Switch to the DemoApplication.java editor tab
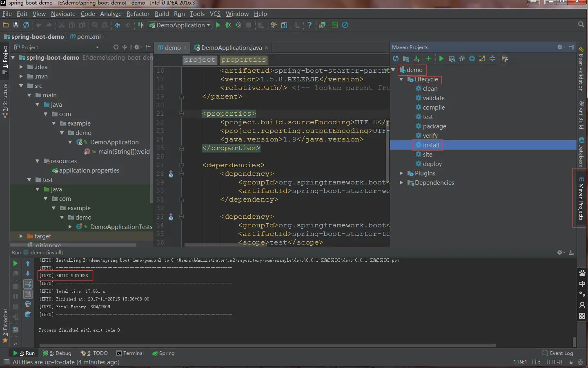Image resolution: width=588 pixels, height=368 pixels. (231, 48)
